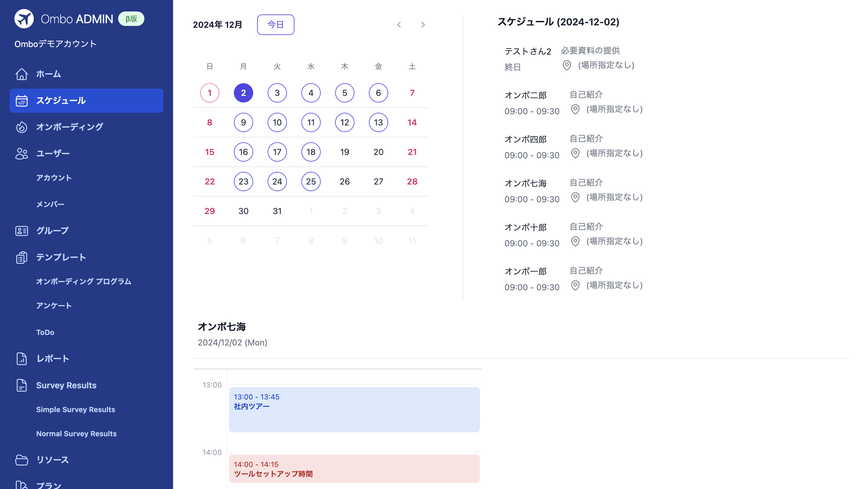Select December 10 on the calendar
The width and height of the screenshot is (868, 489).
277,122
